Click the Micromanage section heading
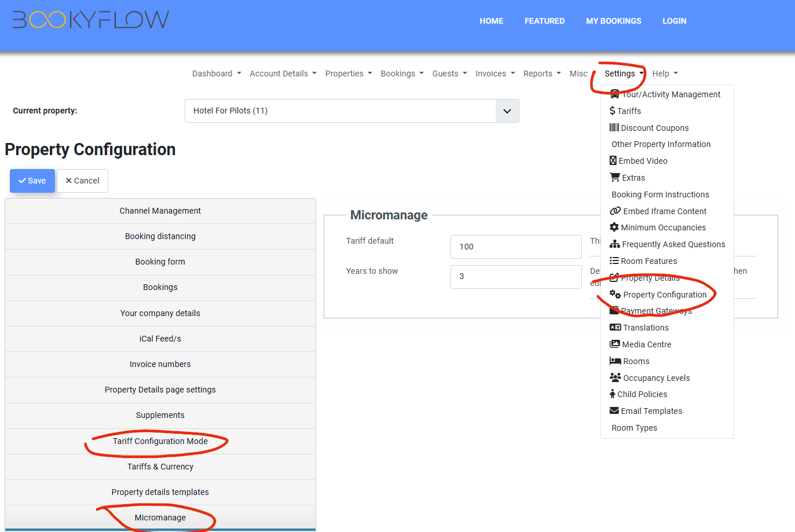This screenshot has height=532, width=795. 389,215
